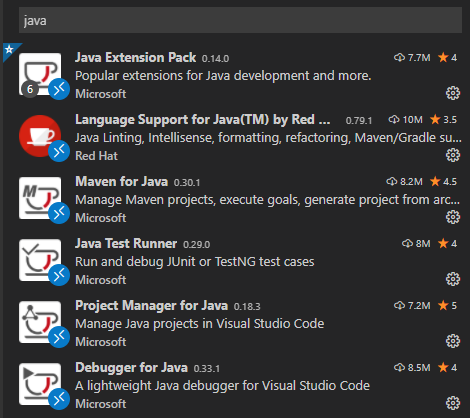The width and height of the screenshot is (470, 418).
Task: Click 'Microsoft' publisher under Project Manager for Java
Action: [x=101, y=342]
